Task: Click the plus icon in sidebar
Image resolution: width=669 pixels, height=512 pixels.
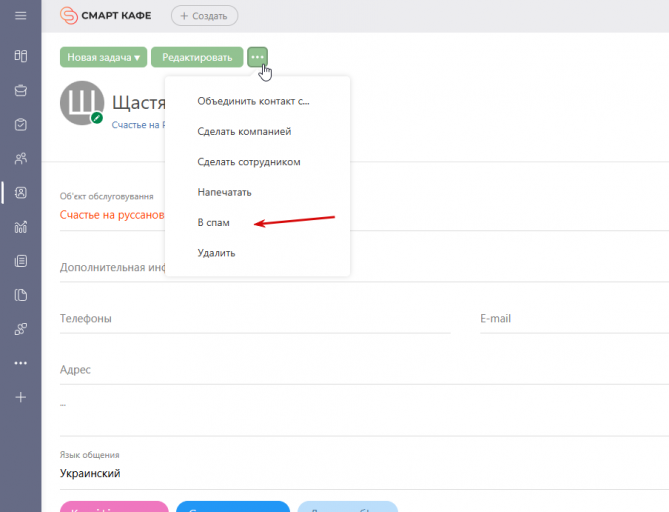Action: (x=20, y=397)
